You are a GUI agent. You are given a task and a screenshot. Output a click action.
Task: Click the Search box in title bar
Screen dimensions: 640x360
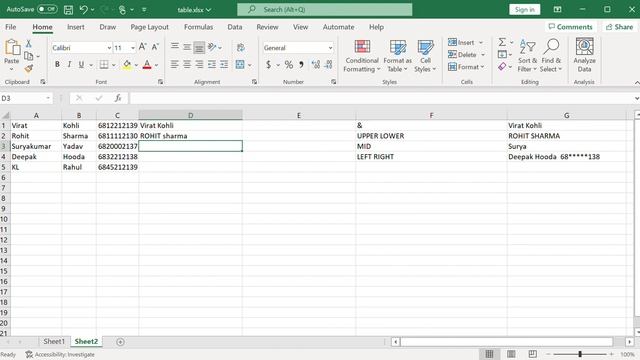click(x=325, y=9)
